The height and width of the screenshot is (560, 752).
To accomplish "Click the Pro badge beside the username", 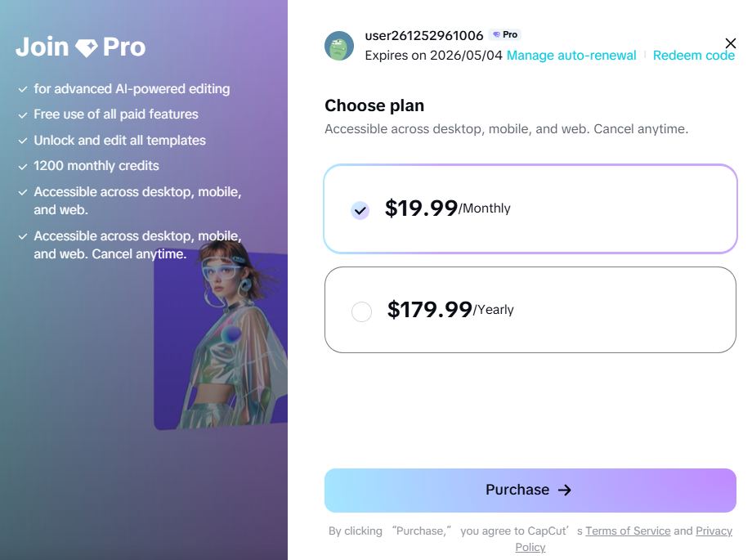I will tap(505, 35).
